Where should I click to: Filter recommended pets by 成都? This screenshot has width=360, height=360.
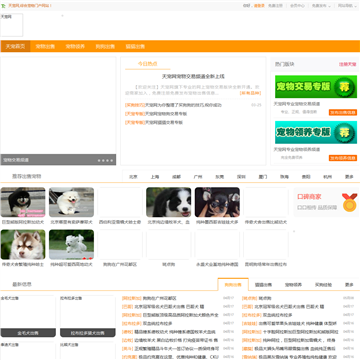pyautogui.click(x=176, y=177)
